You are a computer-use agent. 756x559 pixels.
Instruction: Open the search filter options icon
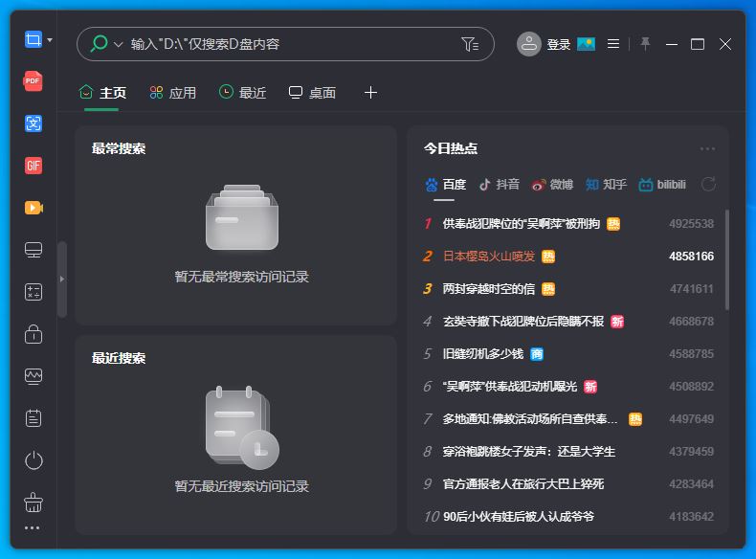point(470,44)
